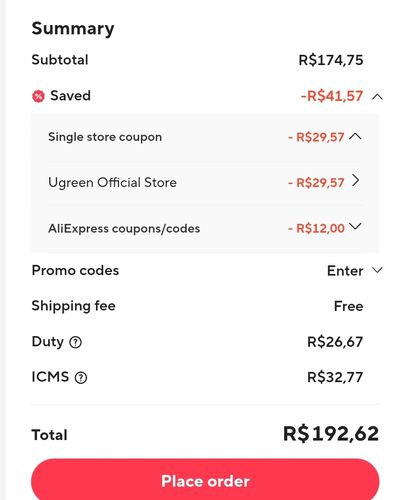Click the Shipping fee Free value
This screenshot has width=397, height=500.
click(x=349, y=306)
